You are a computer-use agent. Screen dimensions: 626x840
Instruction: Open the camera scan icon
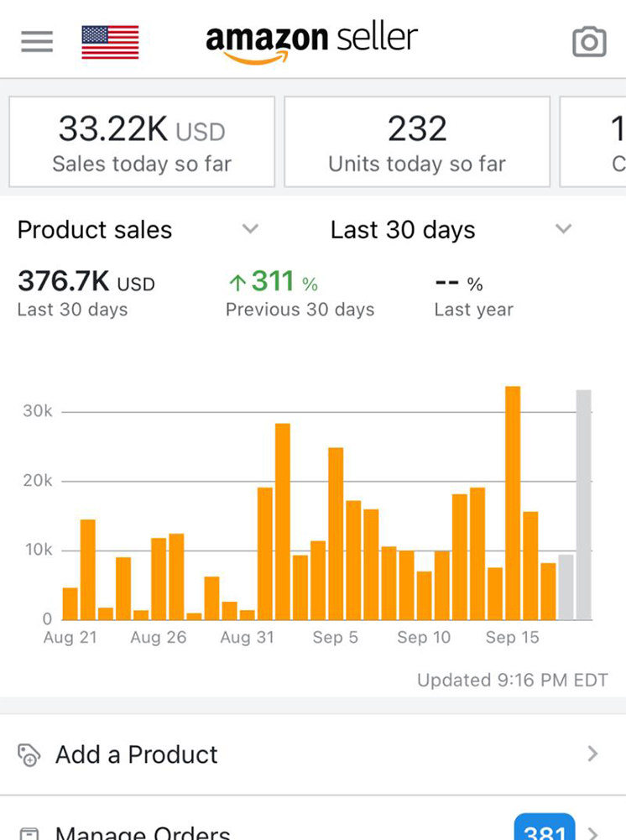point(589,41)
